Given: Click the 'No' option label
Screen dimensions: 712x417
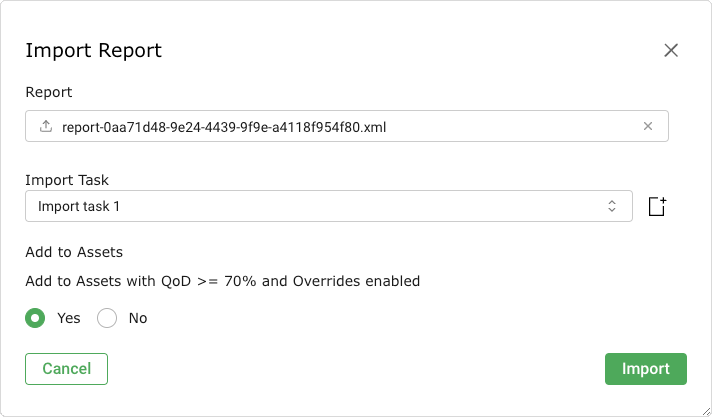Looking at the screenshot, I should coord(138,318).
